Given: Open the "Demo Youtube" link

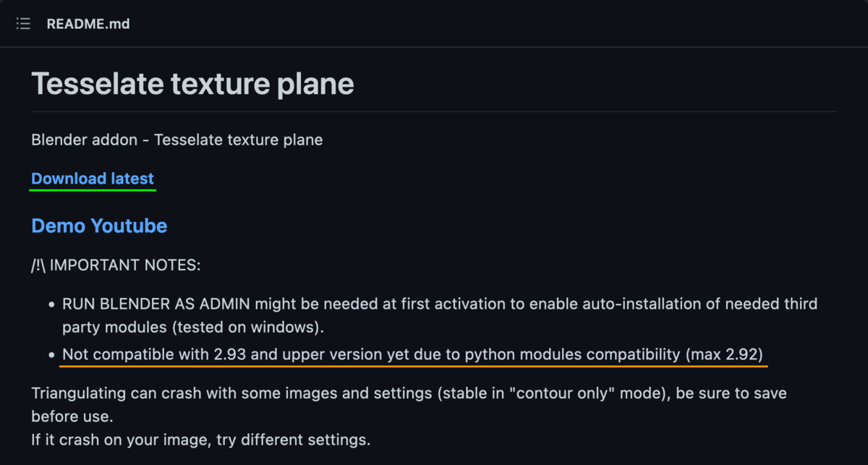Looking at the screenshot, I should tap(99, 226).
